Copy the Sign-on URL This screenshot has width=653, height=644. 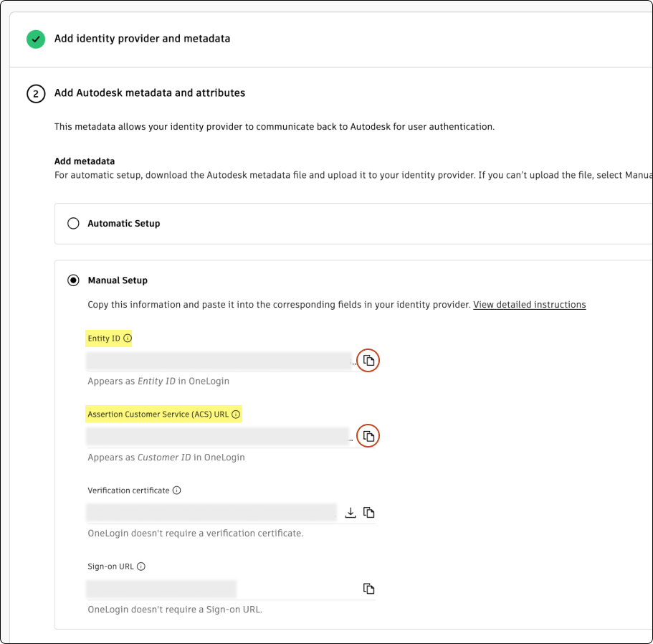(x=369, y=589)
